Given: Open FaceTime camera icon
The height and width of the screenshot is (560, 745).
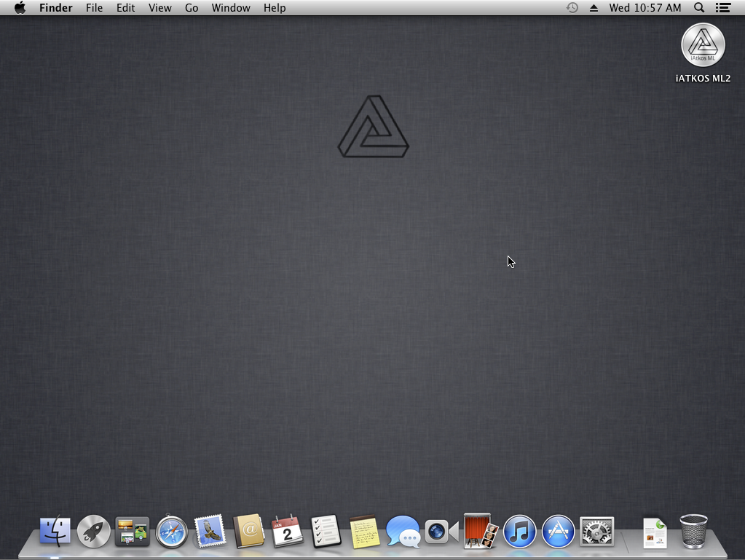Looking at the screenshot, I should [442, 532].
